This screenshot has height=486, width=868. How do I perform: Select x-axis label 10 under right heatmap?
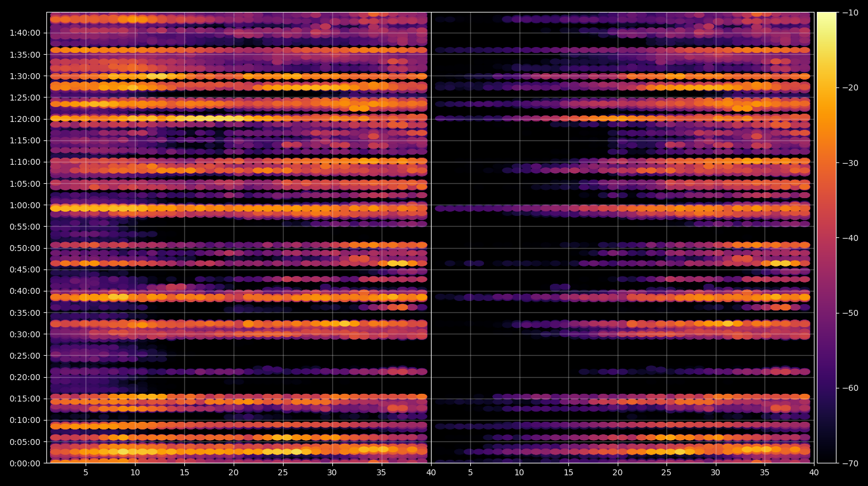(519, 473)
